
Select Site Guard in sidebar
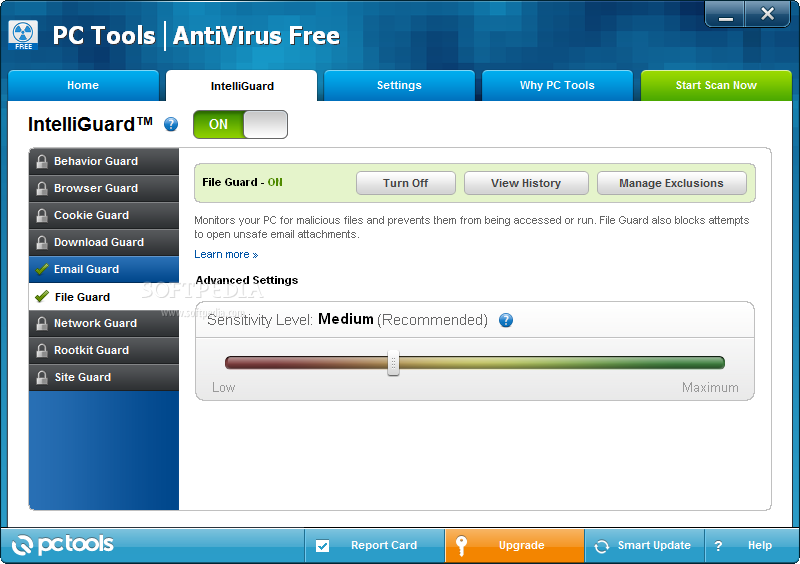coord(104,378)
